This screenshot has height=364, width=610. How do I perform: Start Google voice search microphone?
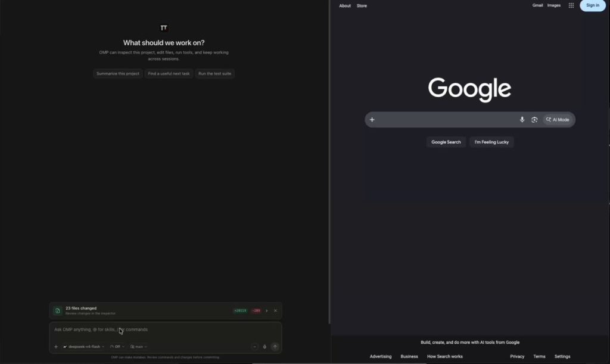pos(522,120)
